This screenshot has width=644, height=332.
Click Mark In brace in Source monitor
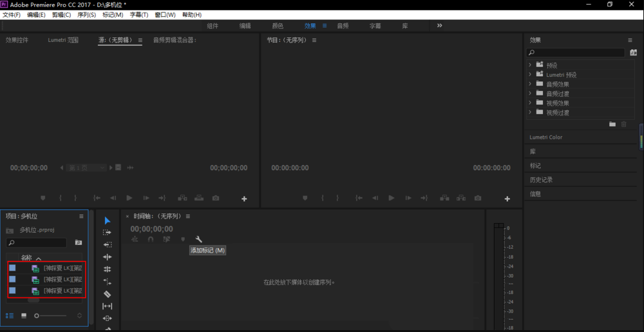point(61,198)
